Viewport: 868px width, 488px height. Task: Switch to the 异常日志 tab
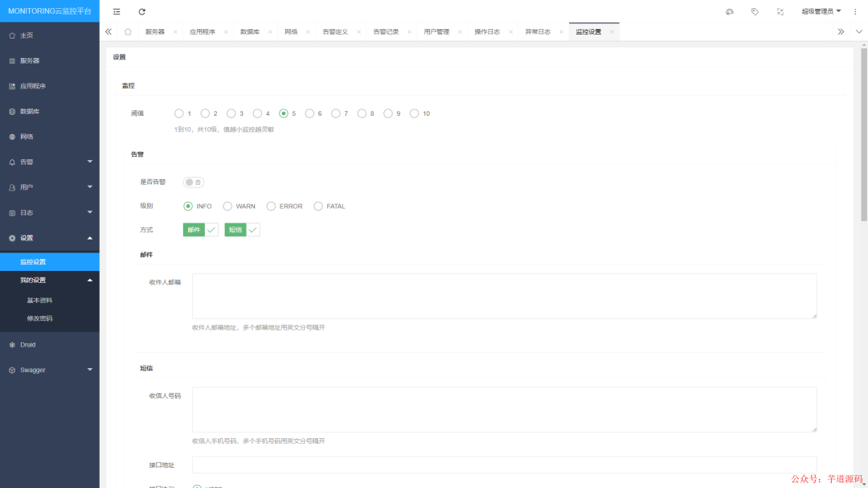[538, 32]
